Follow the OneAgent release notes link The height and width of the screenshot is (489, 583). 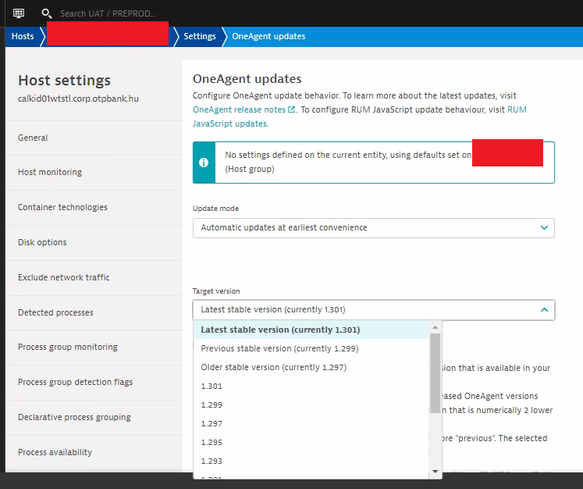click(x=239, y=110)
